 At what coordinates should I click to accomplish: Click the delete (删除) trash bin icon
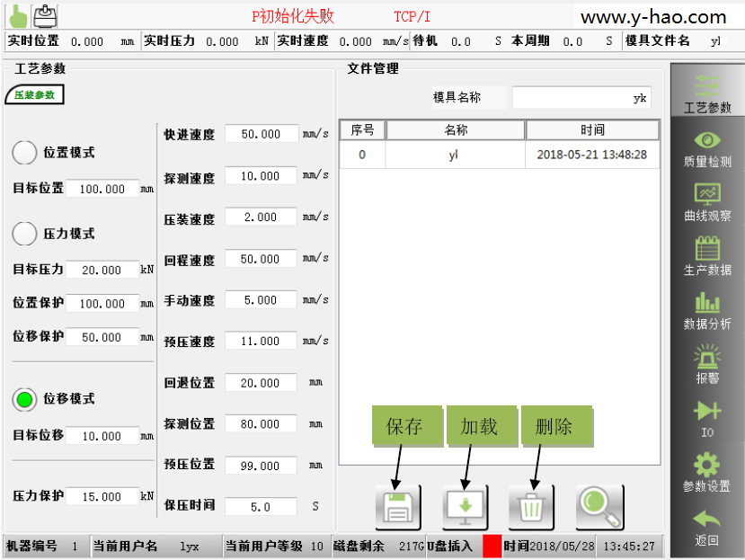(532, 508)
